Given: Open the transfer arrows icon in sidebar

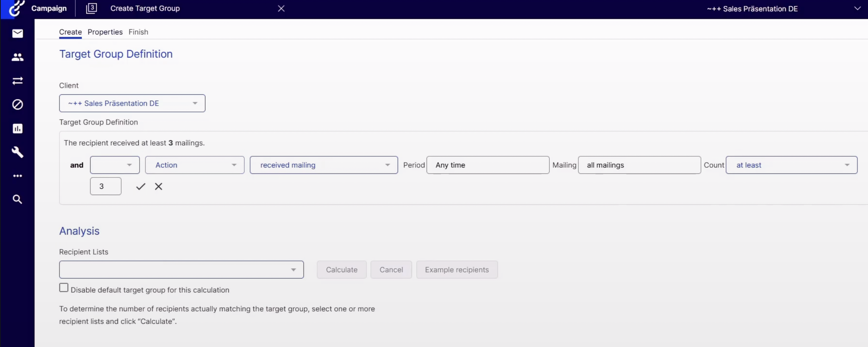Looking at the screenshot, I should 17,81.
